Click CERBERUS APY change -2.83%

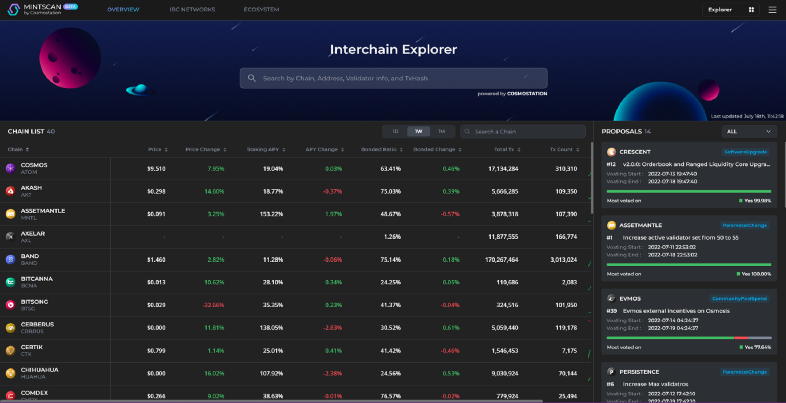click(332, 328)
